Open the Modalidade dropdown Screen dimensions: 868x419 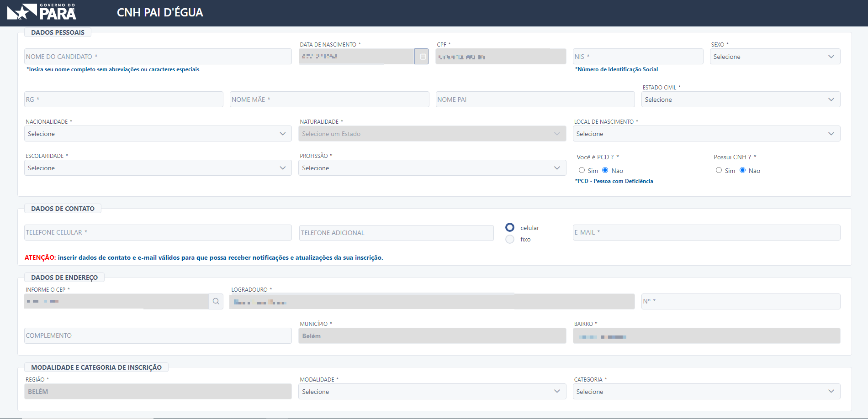432,392
